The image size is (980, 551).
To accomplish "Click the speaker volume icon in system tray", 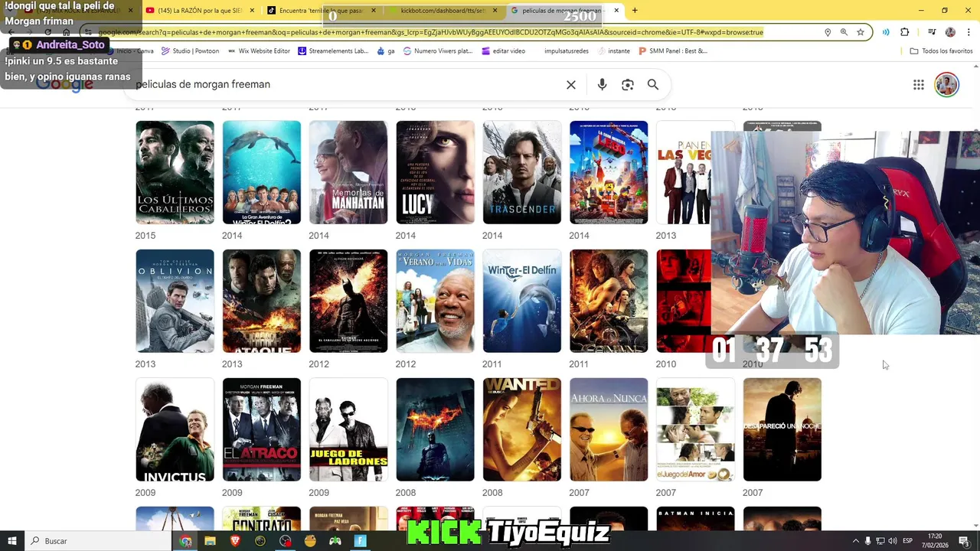I will click(892, 541).
